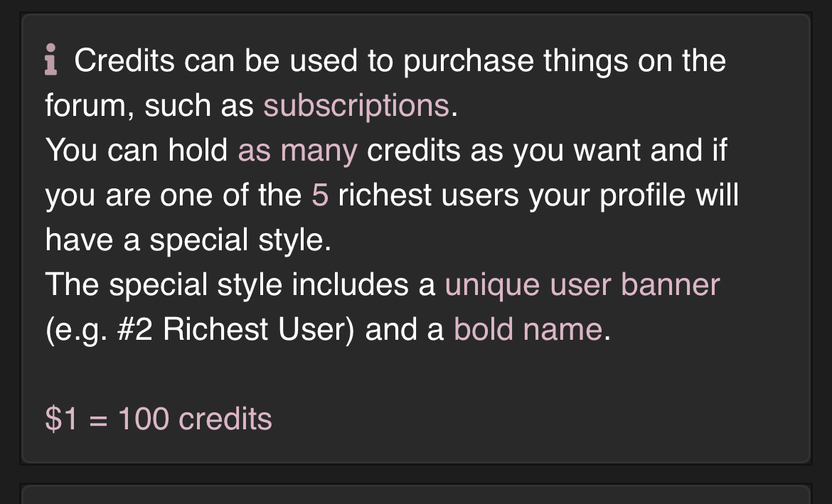832x504 pixels.
Task: Click the "(e.g. #2 Richest User)" example text
Action: (200, 330)
